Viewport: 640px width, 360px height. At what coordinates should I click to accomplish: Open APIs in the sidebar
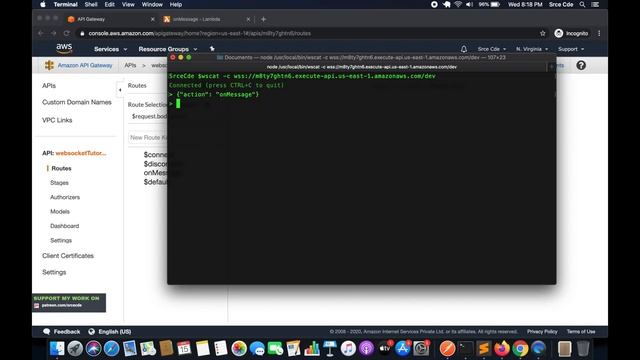(49, 86)
